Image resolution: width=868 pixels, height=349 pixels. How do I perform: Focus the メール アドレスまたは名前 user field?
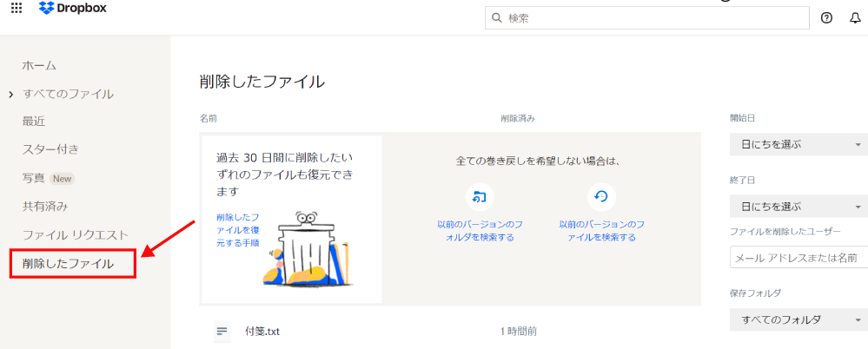(799, 258)
